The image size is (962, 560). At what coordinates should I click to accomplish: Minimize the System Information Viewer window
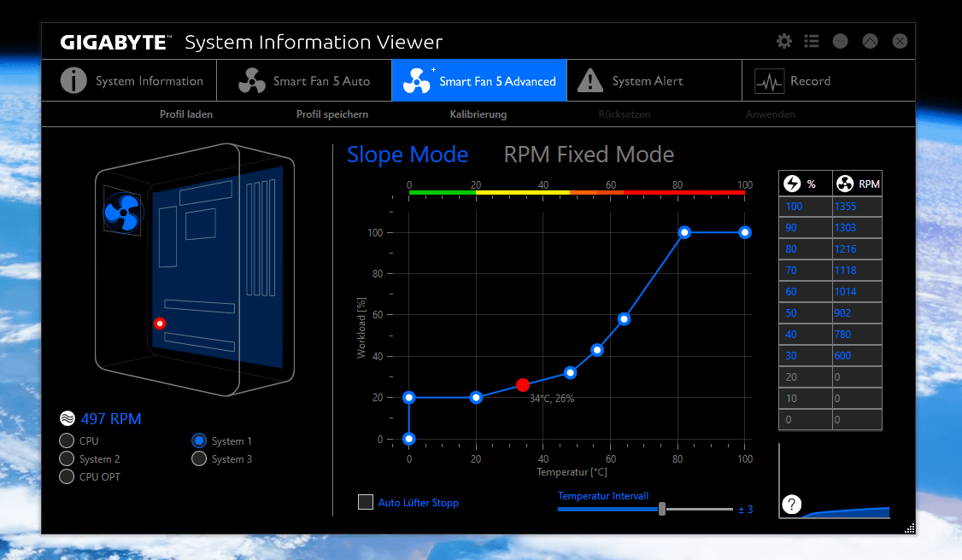[840, 41]
